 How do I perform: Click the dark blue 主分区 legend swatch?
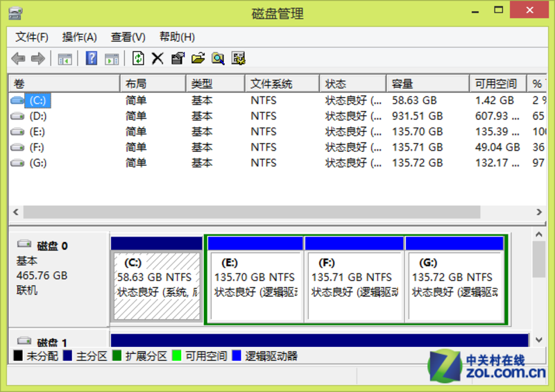coord(67,355)
